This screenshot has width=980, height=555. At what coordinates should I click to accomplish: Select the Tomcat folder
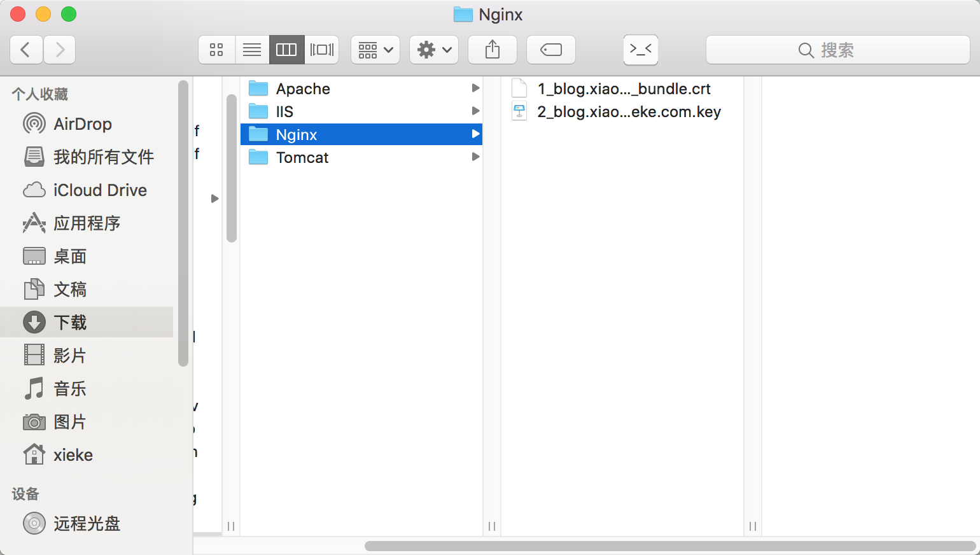point(302,158)
